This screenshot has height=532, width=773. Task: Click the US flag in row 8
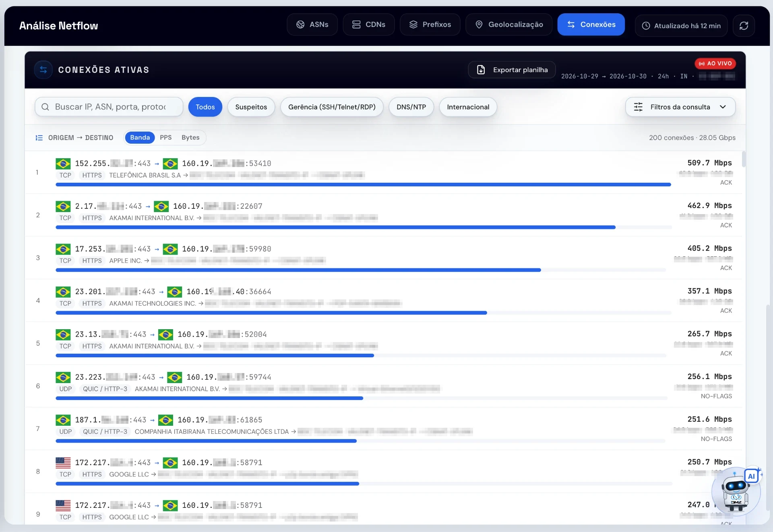(x=63, y=462)
